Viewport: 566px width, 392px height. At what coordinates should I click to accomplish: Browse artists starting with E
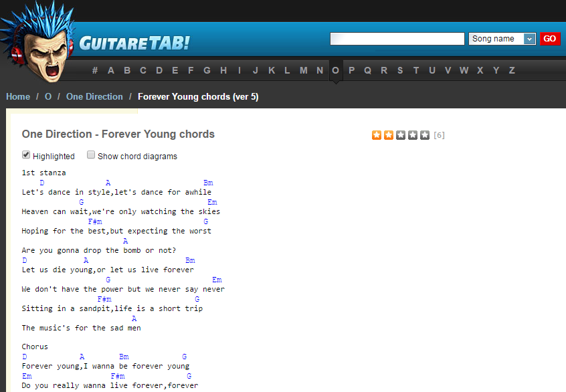point(175,70)
